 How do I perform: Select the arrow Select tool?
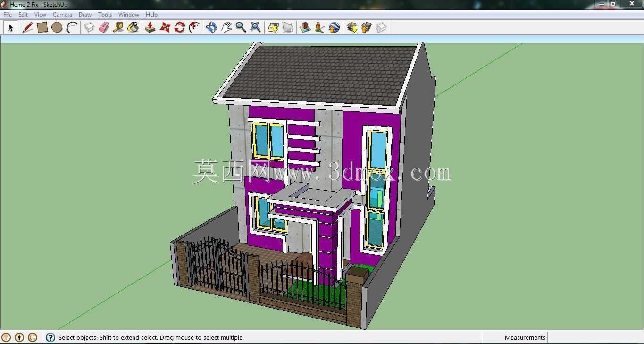[10, 27]
